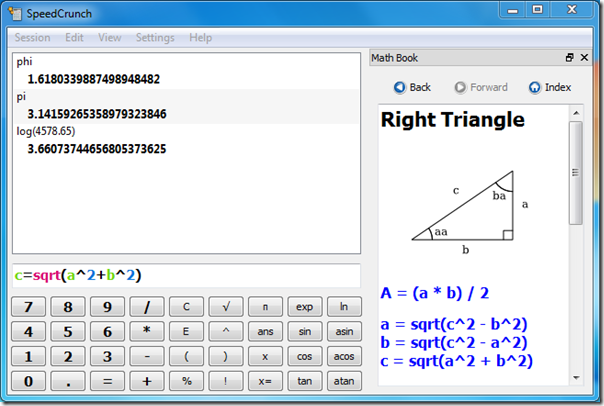Screen dimensions: 604x406
Task: Click the cos function key
Action: coord(304,356)
